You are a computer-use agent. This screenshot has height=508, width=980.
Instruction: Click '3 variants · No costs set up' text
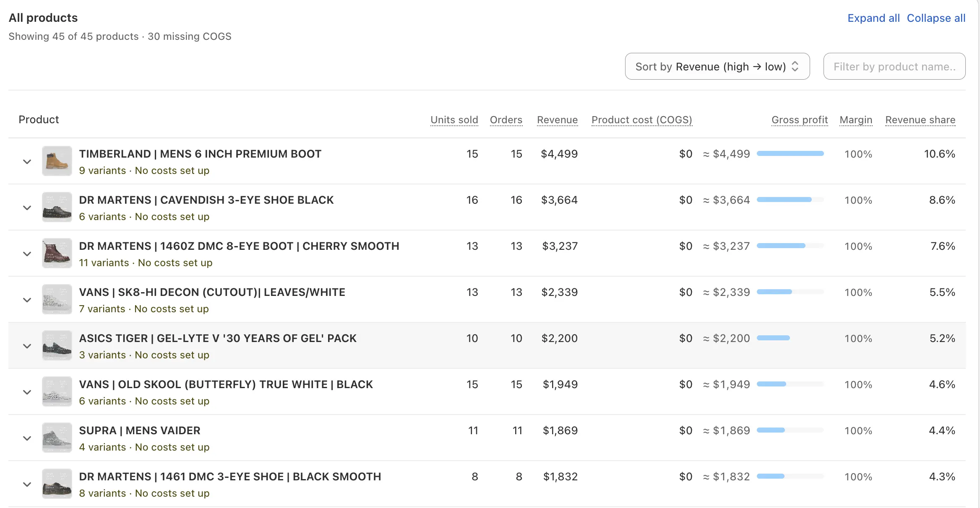pos(144,355)
